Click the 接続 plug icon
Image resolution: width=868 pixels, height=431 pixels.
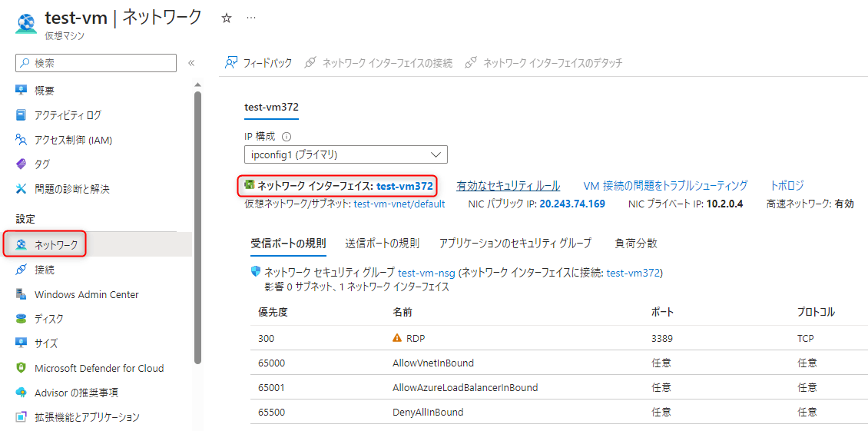click(x=21, y=270)
